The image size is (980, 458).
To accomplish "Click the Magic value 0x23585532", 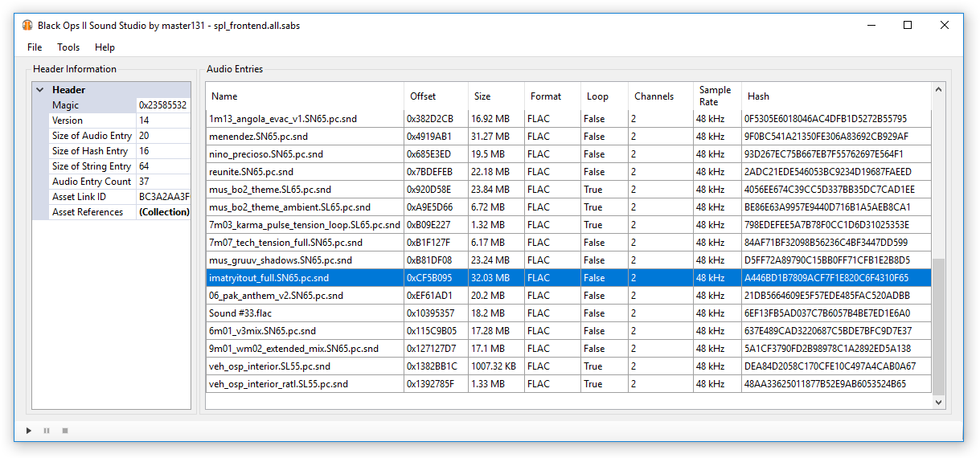I will pos(163,105).
